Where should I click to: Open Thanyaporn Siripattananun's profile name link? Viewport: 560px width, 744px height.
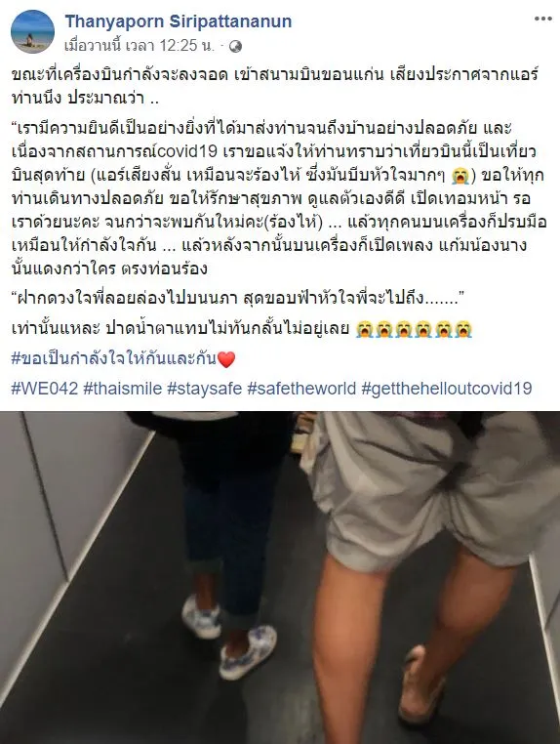coord(179,21)
